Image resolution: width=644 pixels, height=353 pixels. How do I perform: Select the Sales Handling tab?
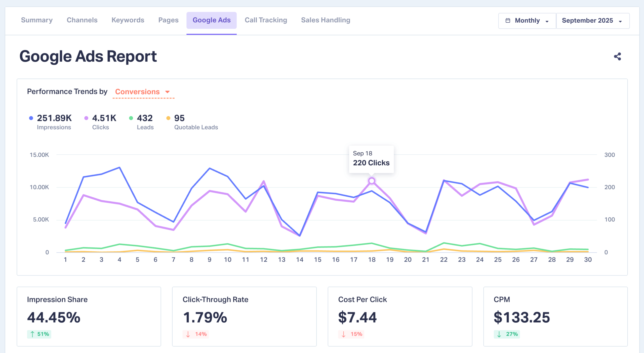pyautogui.click(x=326, y=20)
